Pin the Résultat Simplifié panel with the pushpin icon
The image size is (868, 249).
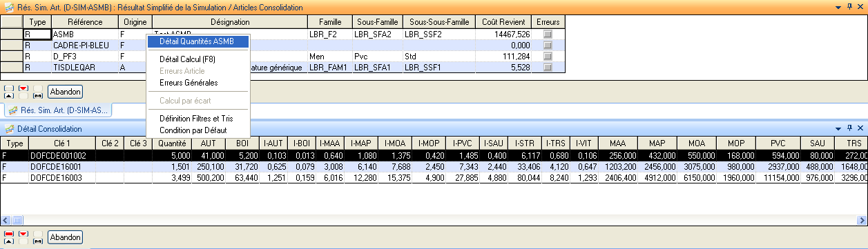(850, 7)
